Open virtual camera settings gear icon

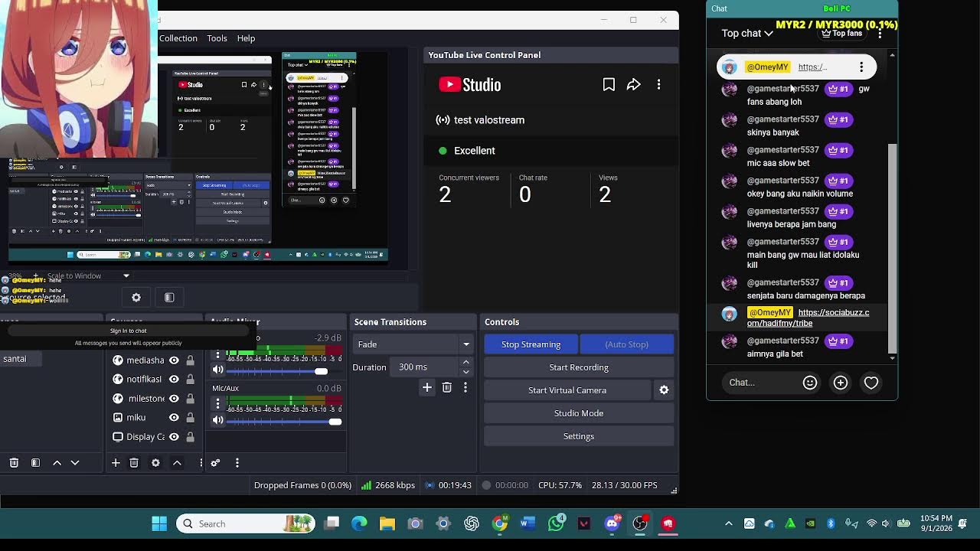click(x=664, y=390)
